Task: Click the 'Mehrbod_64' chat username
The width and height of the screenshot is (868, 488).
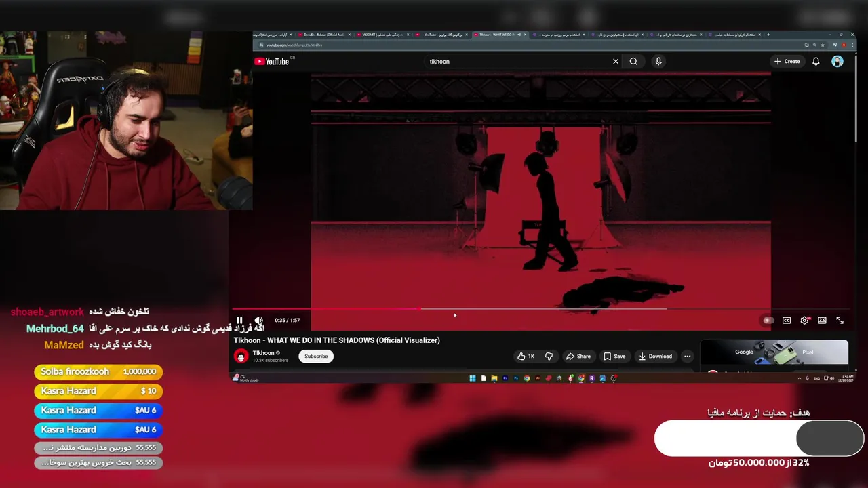Action: pos(55,329)
